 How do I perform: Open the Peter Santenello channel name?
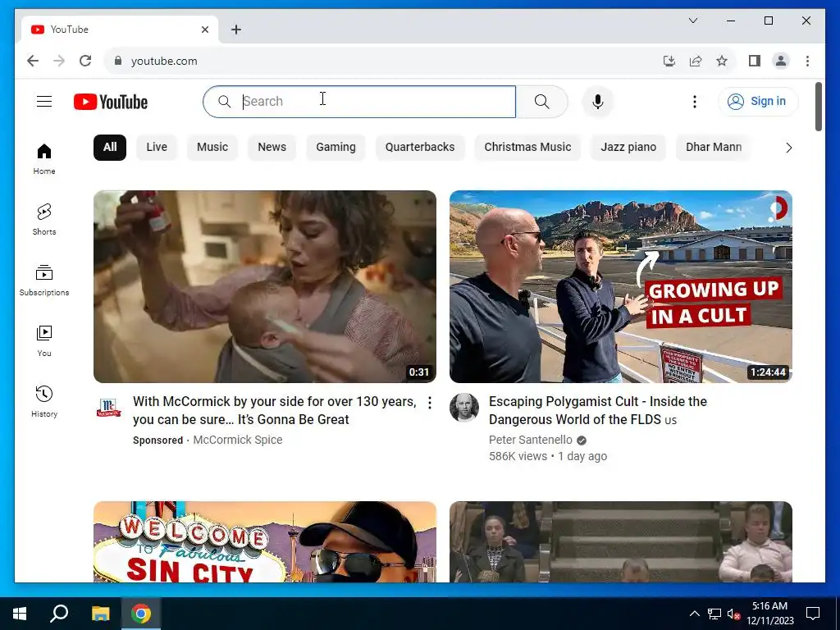pos(531,440)
